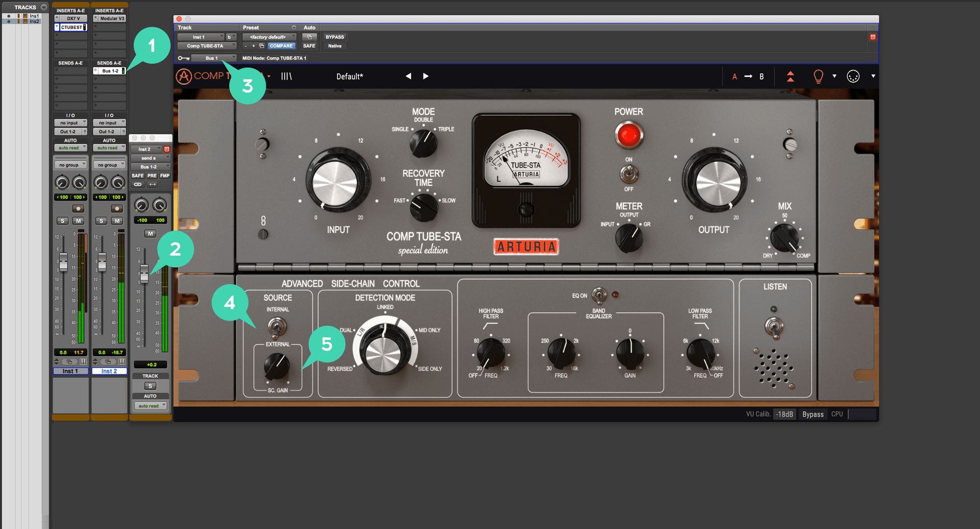Open the Bus 1 key input dropdown

214,58
